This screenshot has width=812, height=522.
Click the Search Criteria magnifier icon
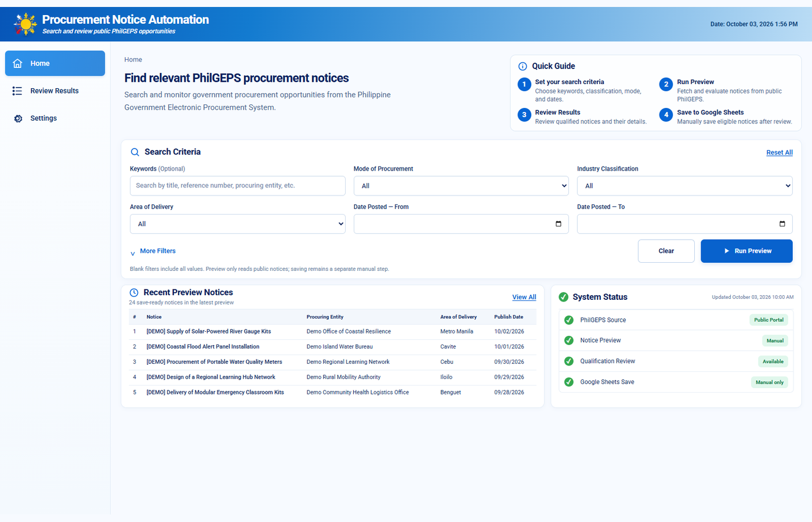click(135, 152)
